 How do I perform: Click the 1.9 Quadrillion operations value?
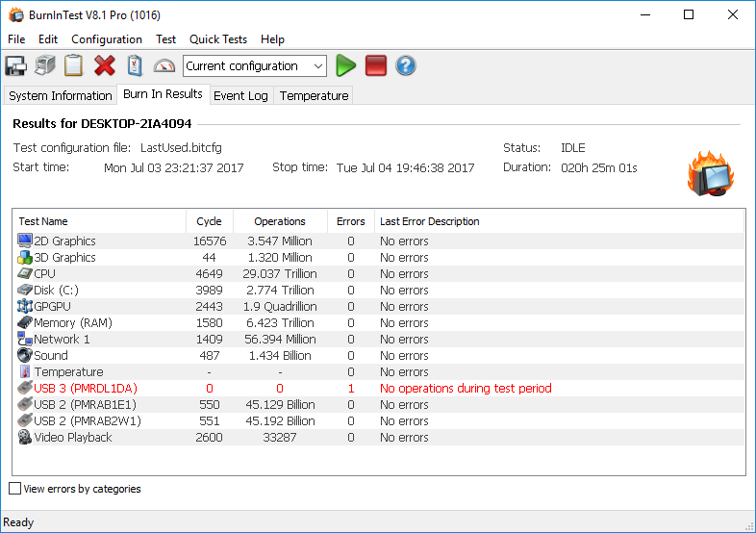pyautogui.click(x=280, y=306)
